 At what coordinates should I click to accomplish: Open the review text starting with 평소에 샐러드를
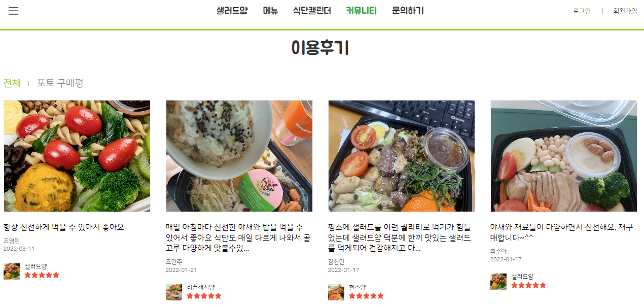(x=400, y=238)
